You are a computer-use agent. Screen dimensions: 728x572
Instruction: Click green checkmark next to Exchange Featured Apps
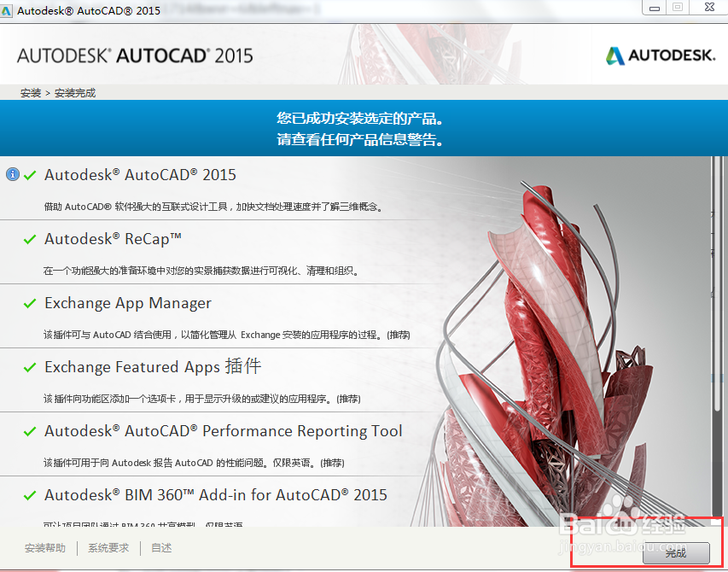(30, 368)
